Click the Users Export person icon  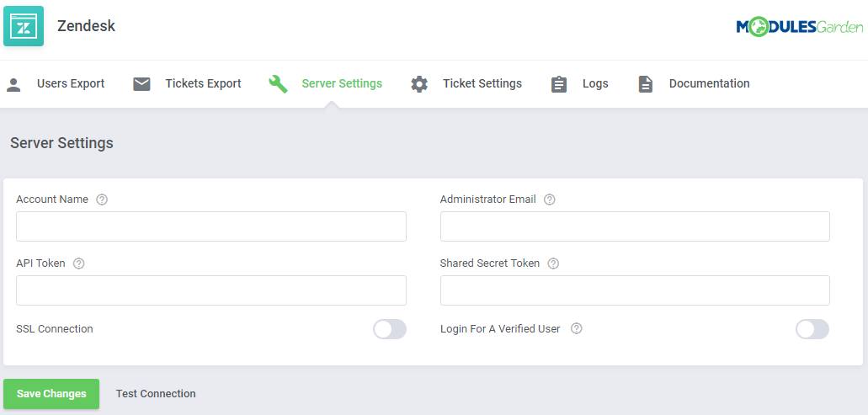[x=13, y=84]
